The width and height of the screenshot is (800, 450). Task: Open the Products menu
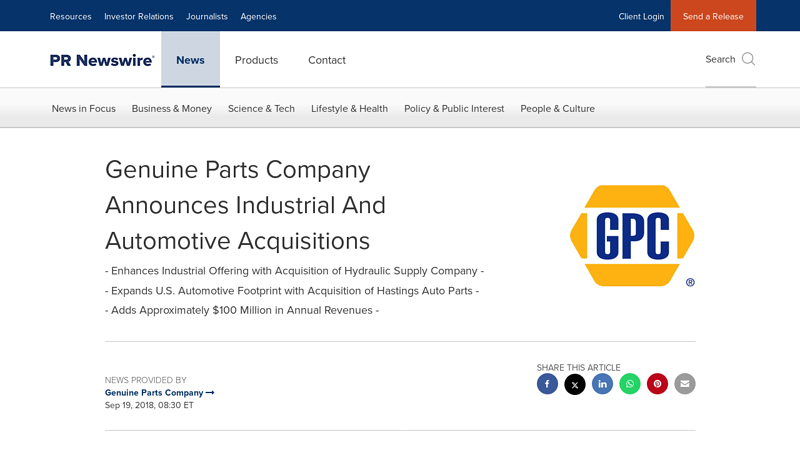(256, 60)
